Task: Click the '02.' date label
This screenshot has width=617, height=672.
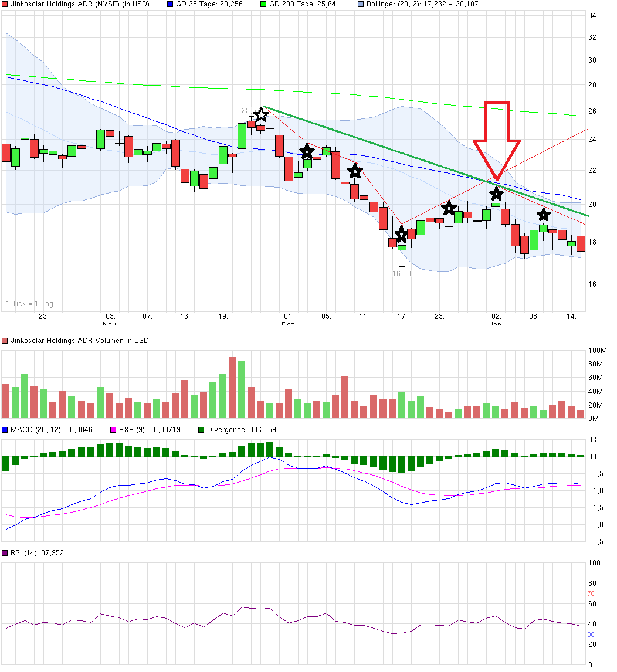Action: click(x=496, y=317)
